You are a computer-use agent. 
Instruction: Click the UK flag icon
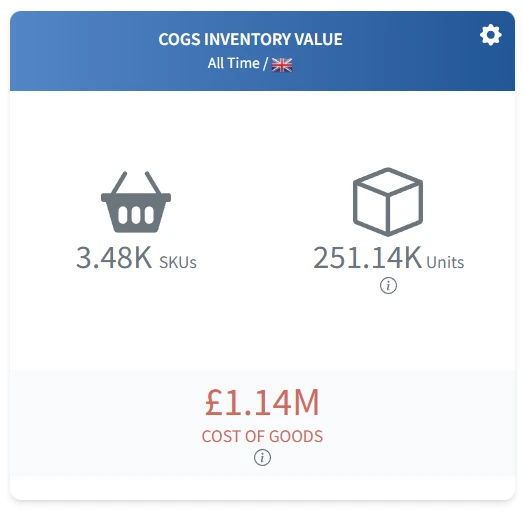coord(282,64)
